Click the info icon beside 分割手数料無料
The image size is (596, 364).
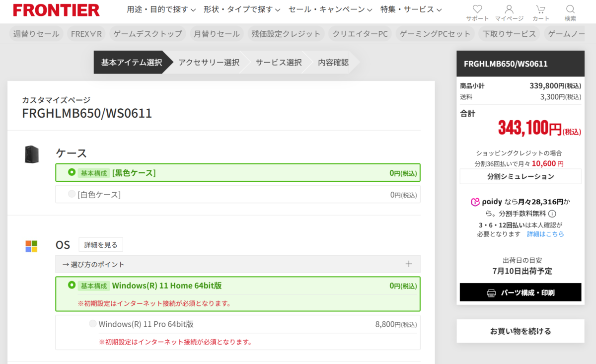click(x=552, y=214)
